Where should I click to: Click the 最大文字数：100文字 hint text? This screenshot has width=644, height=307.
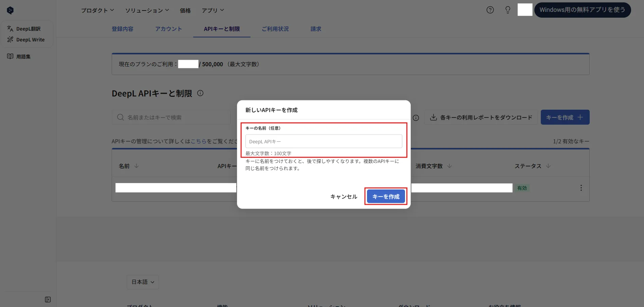268,153
